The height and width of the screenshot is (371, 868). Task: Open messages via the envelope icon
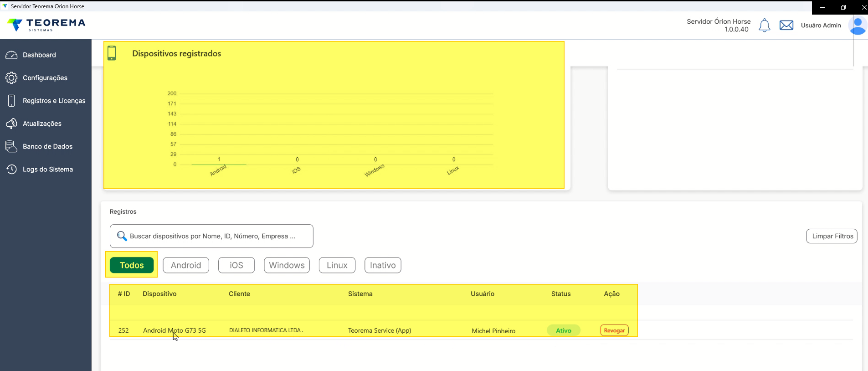pos(786,25)
